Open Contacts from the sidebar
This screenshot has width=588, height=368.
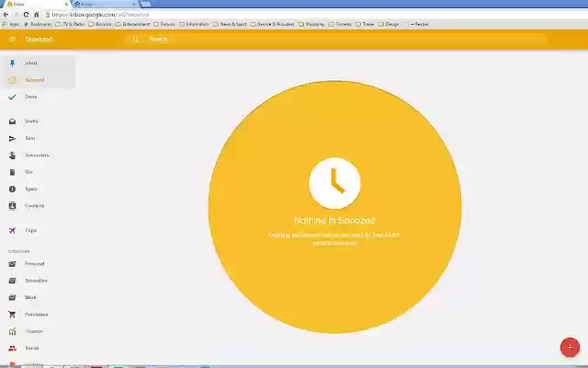pyautogui.click(x=39, y=206)
